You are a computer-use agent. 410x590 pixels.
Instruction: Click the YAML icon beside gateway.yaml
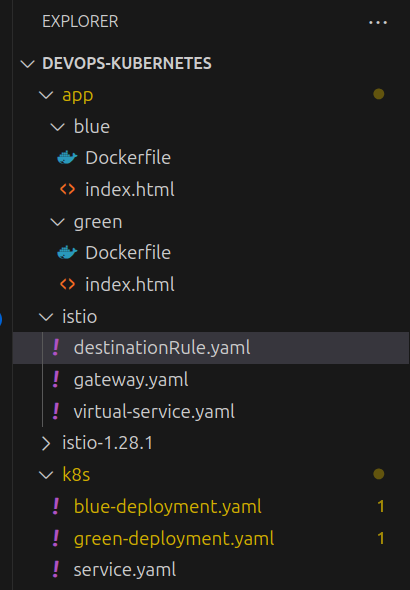(x=56, y=379)
